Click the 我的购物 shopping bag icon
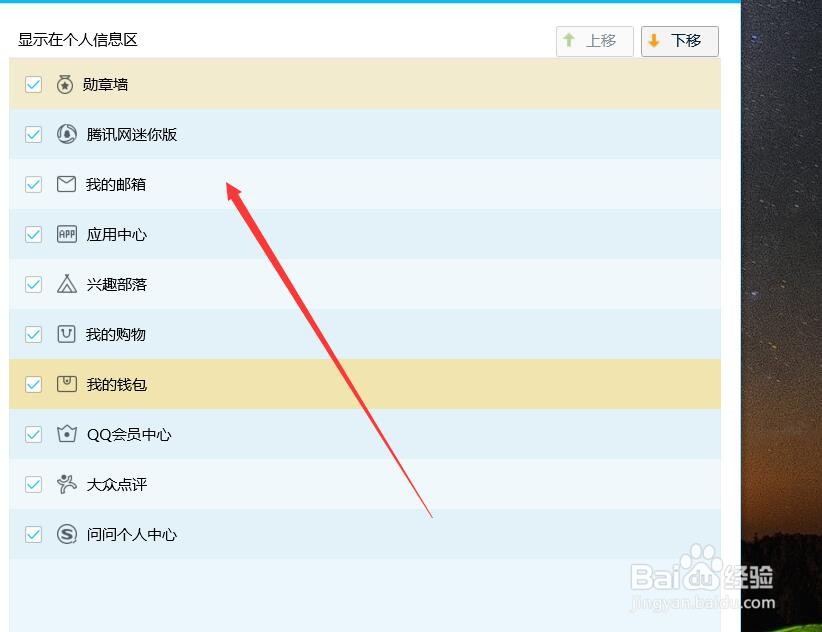Image resolution: width=822 pixels, height=632 pixels. tap(67, 334)
